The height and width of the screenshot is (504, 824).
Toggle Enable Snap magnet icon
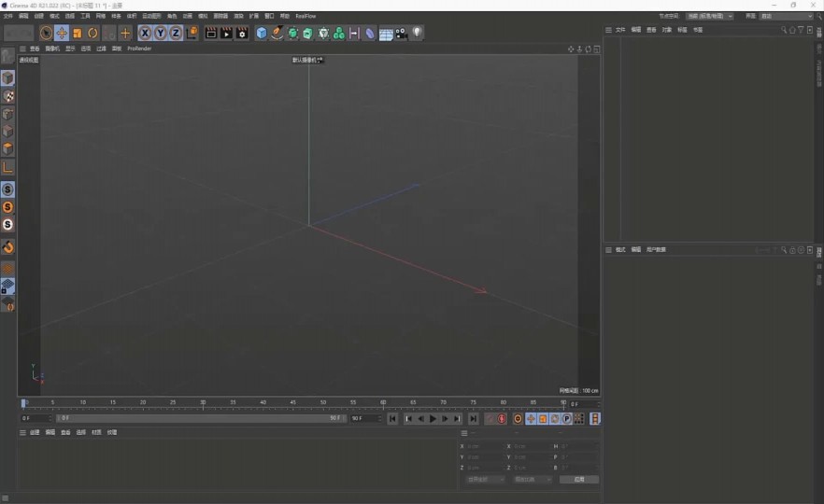(x=7, y=246)
